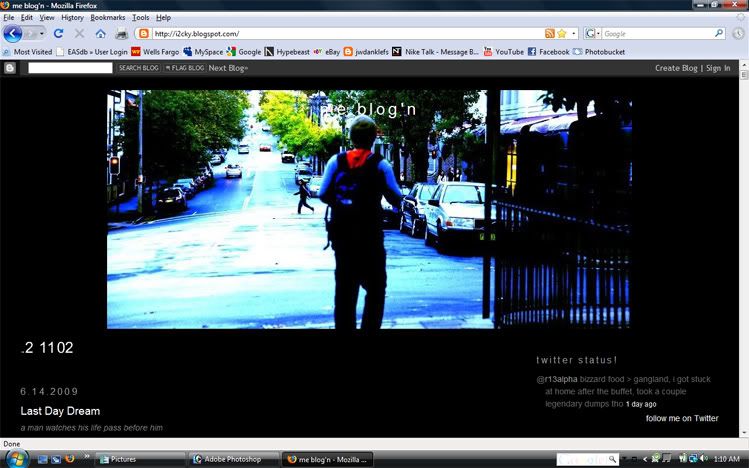Click the Blogger logo in the navbar
The height and width of the screenshot is (468, 749).
[10, 68]
